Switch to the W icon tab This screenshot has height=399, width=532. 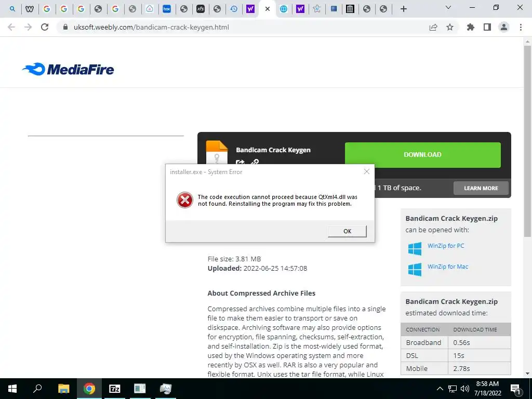(x=30, y=9)
